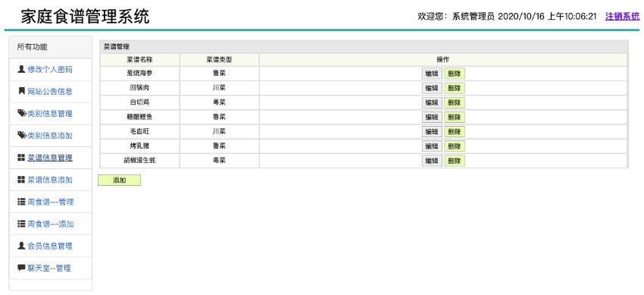Image resolution: width=644 pixels, height=295 pixels.
Task: Delete the 回锅肉 recipe
Action: click(x=455, y=88)
